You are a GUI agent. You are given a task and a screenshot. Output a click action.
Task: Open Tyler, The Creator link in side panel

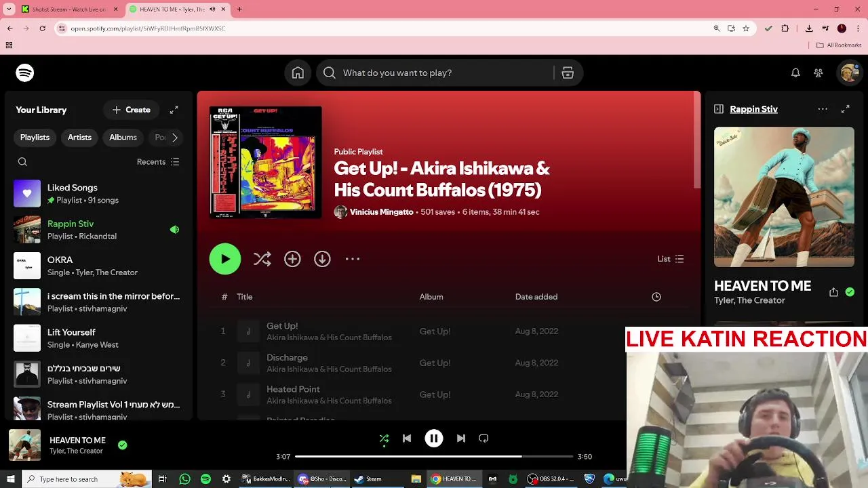pos(749,300)
